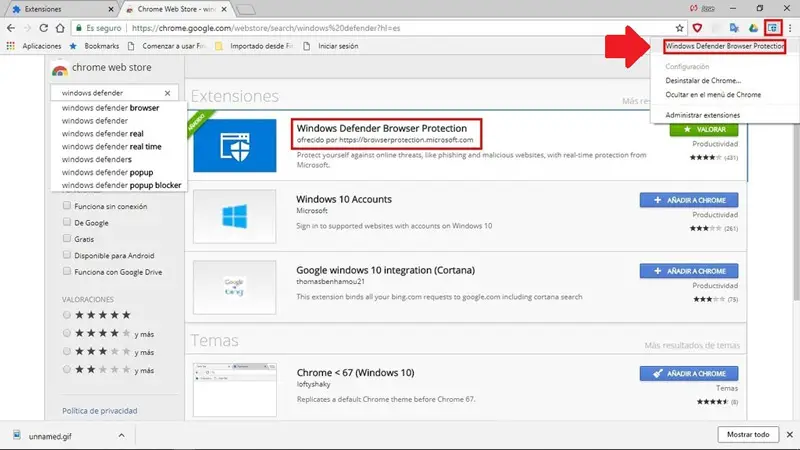The height and width of the screenshot is (450, 800).
Task: Clear the 'windows defender' search box
Action: [x=167, y=93]
